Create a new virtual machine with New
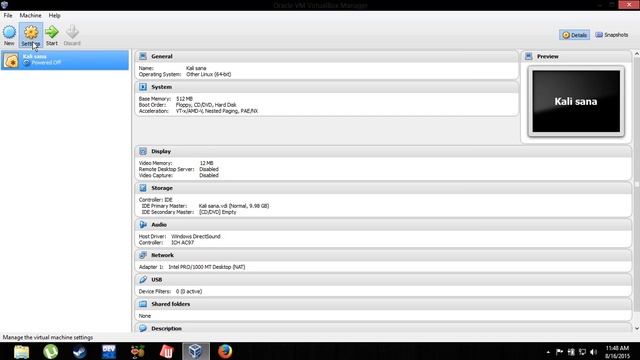The image size is (640, 360). (9, 35)
